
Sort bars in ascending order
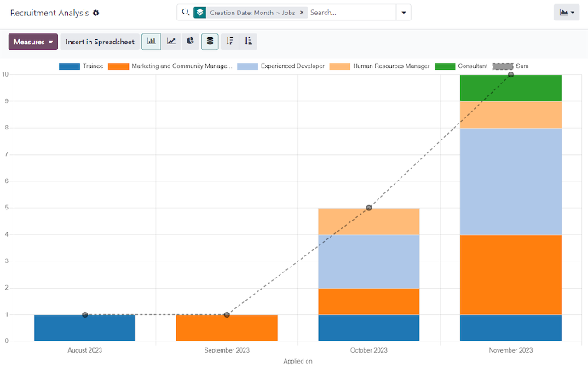point(248,41)
